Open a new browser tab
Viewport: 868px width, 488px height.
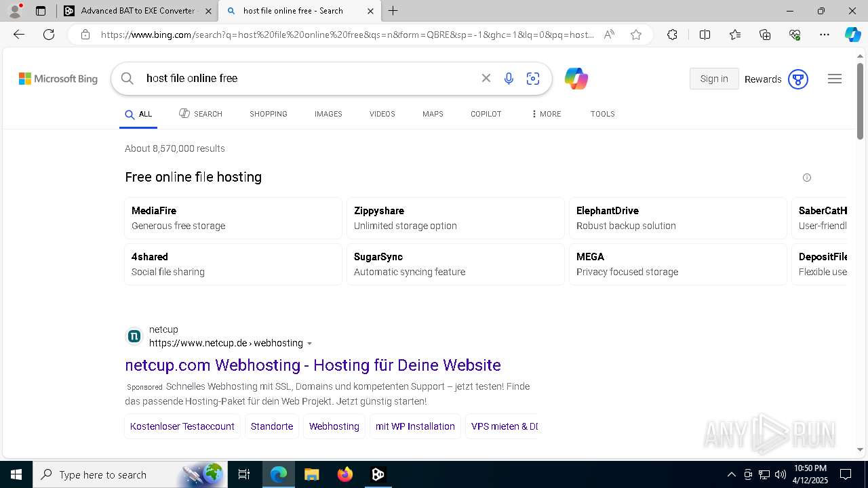click(x=393, y=11)
